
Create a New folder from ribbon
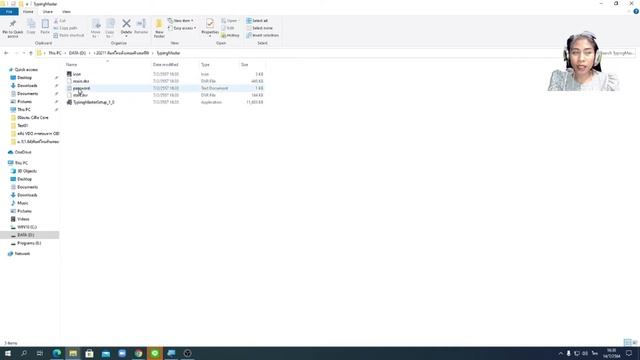(x=159, y=28)
